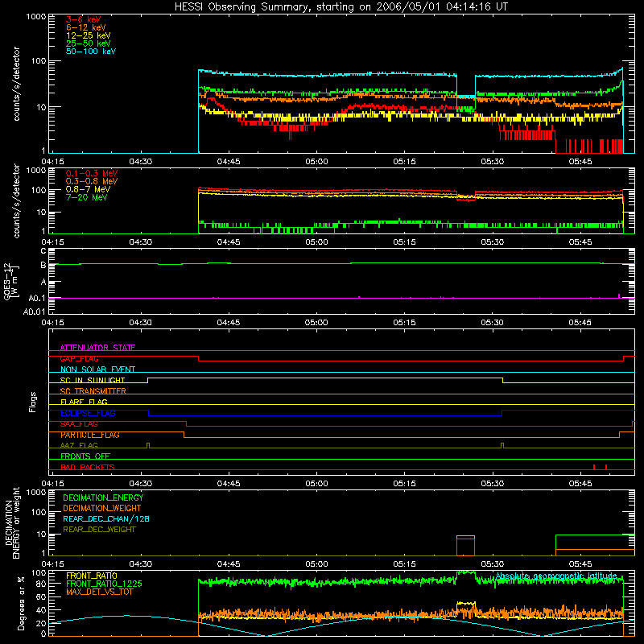
Task: Click the 7-20 MeV legend entry
Action: [86, 197]
